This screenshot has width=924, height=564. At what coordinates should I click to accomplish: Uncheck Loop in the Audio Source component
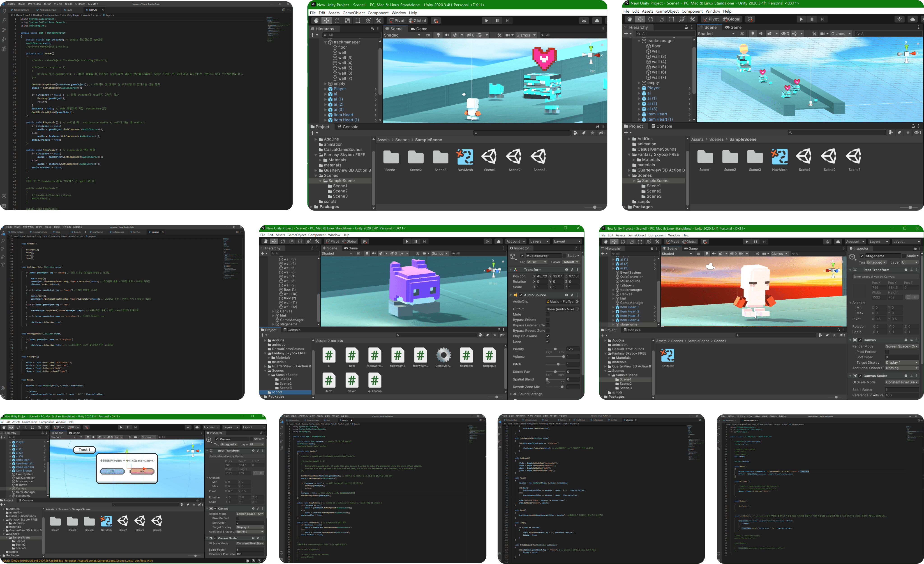547,341
